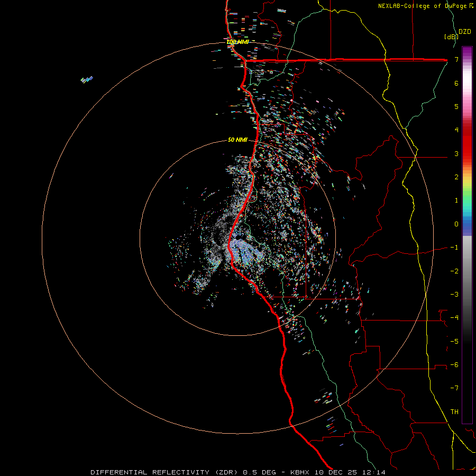Click the -2 scale label
Image resolution: width=476 pixels, height=476 pixels.
pos(454,271)
